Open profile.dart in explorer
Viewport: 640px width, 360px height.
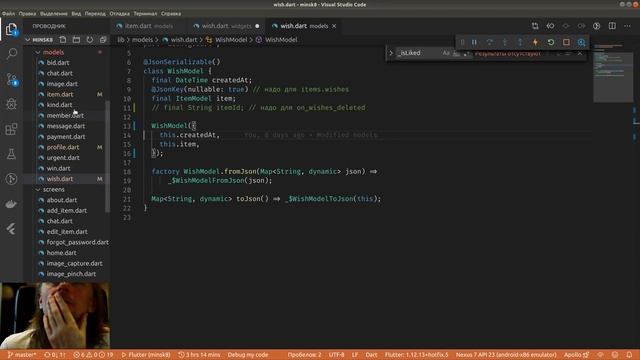tap(63, 147)
